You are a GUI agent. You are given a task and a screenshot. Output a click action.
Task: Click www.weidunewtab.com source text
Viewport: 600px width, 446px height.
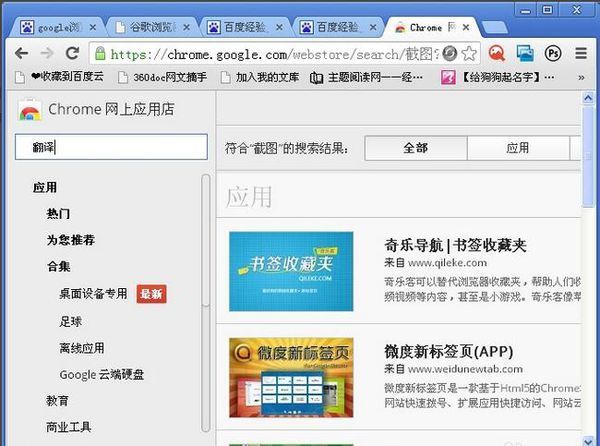pos(465,369)
